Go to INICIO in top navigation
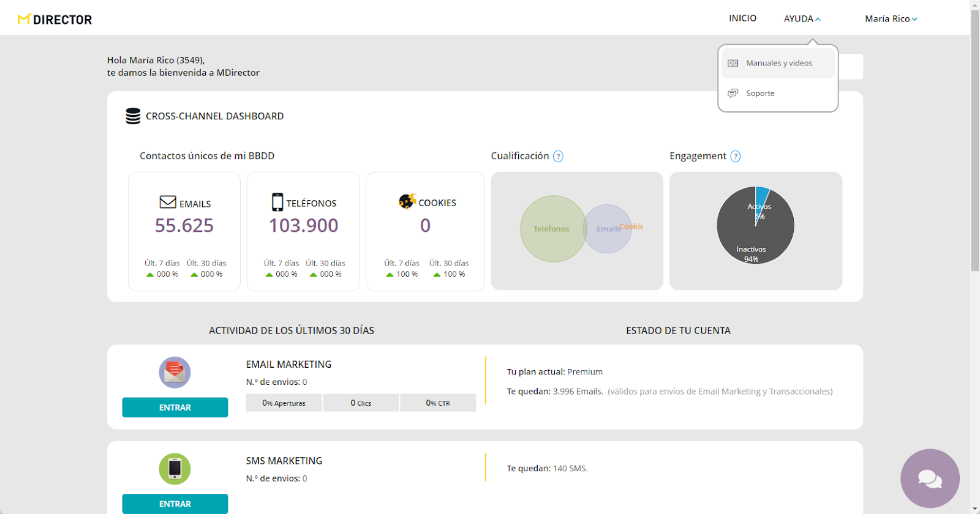 coord(742,18)
